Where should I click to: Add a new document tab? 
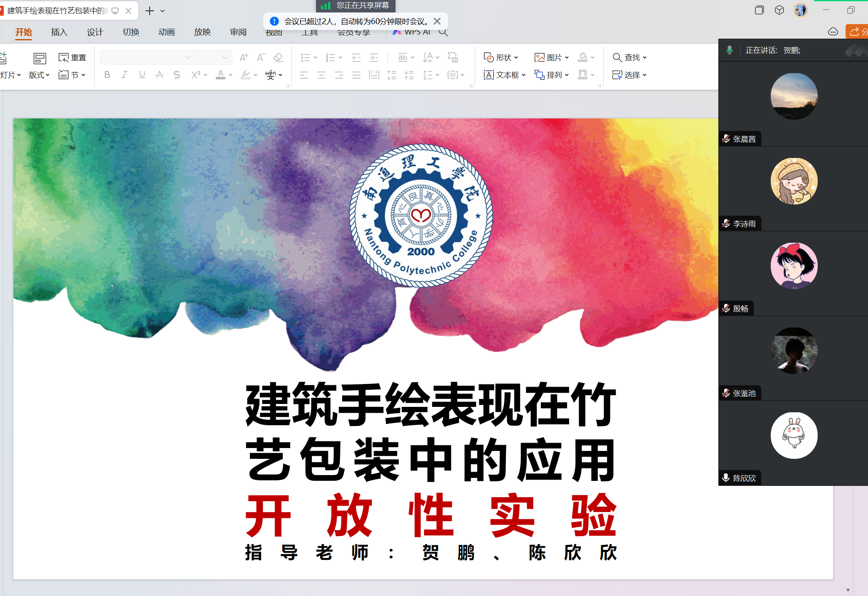pos(150,11)
